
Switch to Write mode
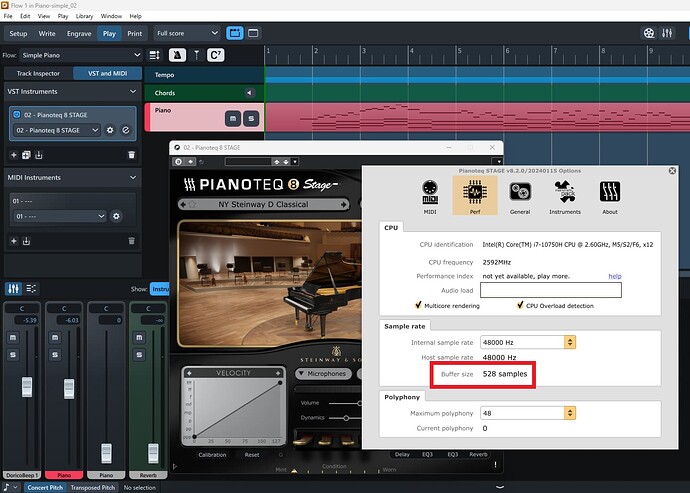pos(47,33)
